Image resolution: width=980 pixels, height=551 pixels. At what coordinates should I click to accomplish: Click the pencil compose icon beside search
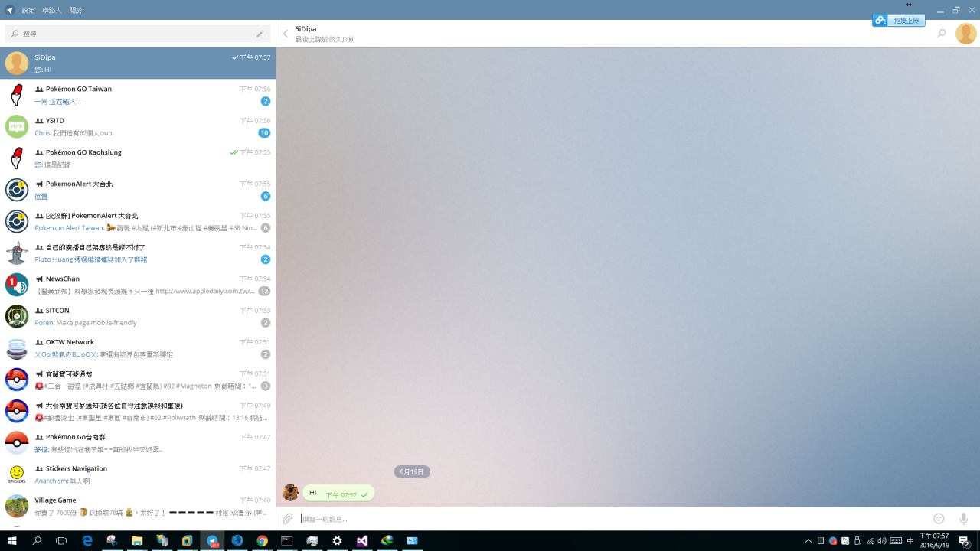click(260, 34)
